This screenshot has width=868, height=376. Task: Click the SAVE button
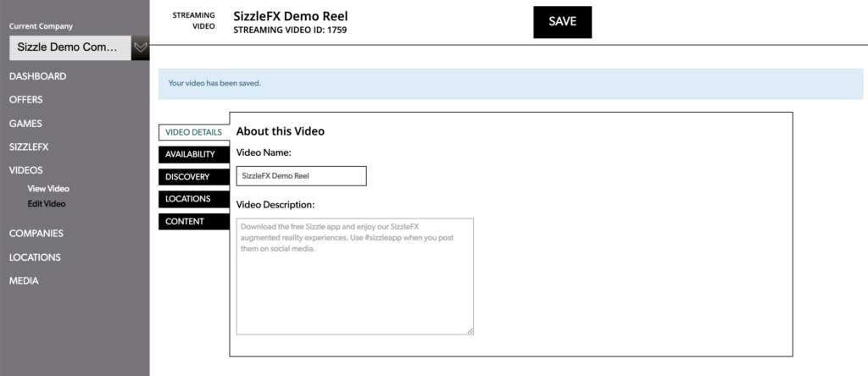563,22
